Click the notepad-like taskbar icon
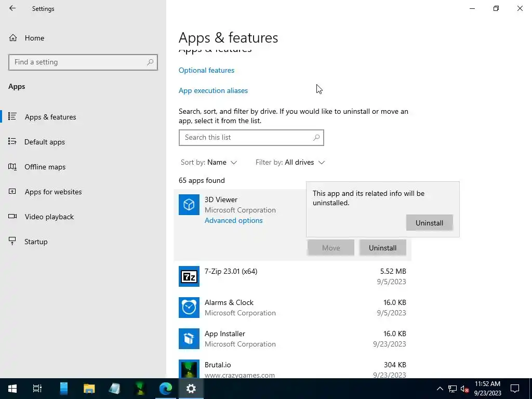This screenshot has width=532, height=399. click(114, 389)
